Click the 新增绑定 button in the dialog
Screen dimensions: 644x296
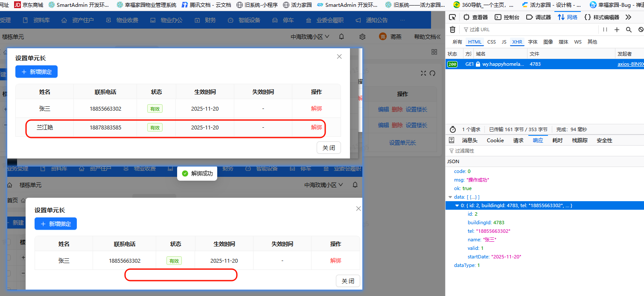point(36,71)
